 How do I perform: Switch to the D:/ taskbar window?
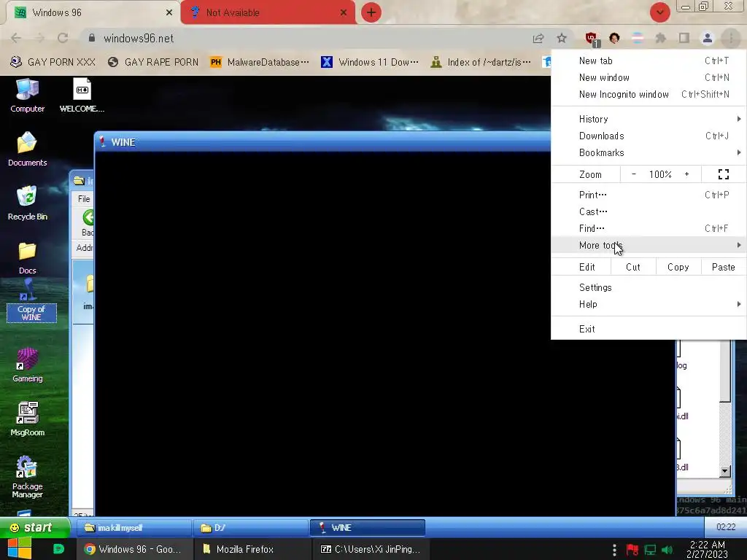[251, 528]
